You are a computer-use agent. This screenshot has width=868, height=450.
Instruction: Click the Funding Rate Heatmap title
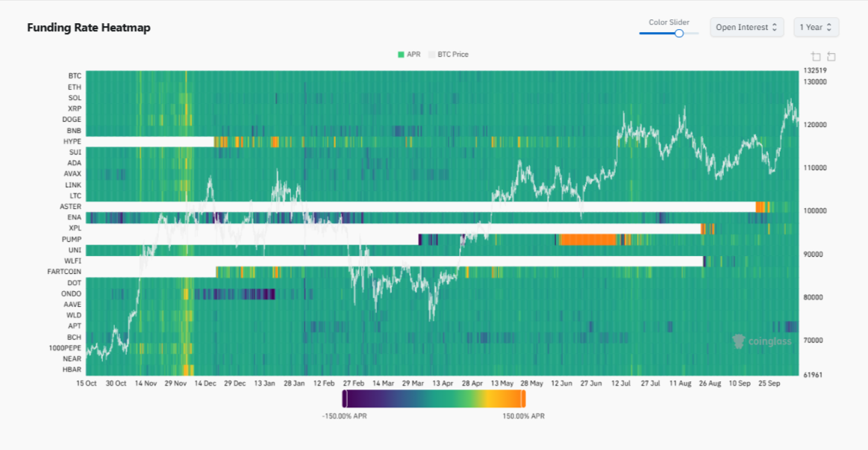88,28
